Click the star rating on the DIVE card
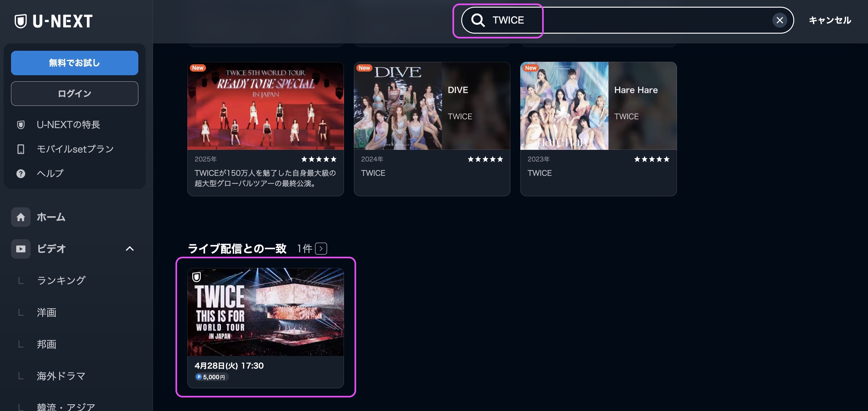Screen dimensions: 868x411 [485, 159]
